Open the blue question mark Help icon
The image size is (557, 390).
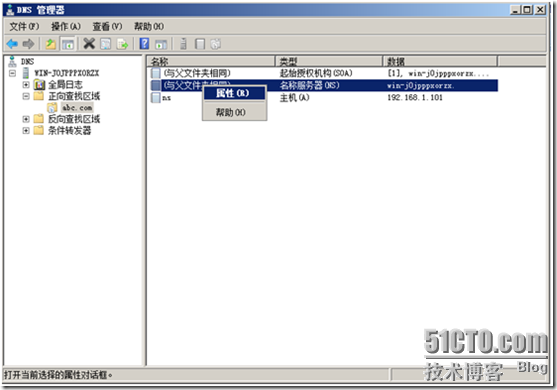pyautogui.click(x=144, y=44)
